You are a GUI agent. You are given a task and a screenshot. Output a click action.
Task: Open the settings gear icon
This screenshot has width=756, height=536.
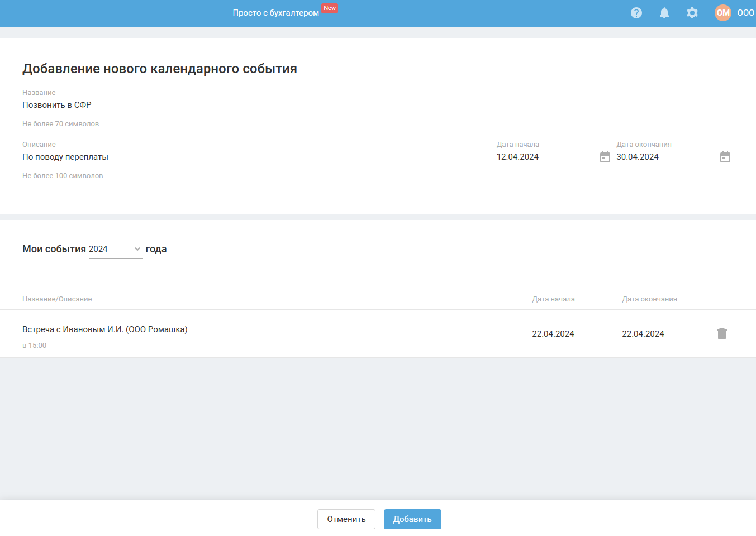(692, 13)
